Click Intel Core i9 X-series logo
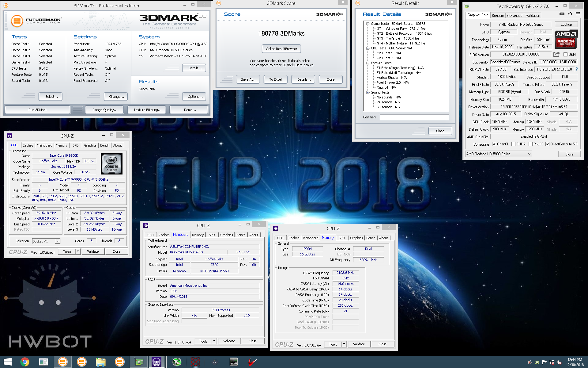Viewport: 588px width, 368px height. [111, 164]
